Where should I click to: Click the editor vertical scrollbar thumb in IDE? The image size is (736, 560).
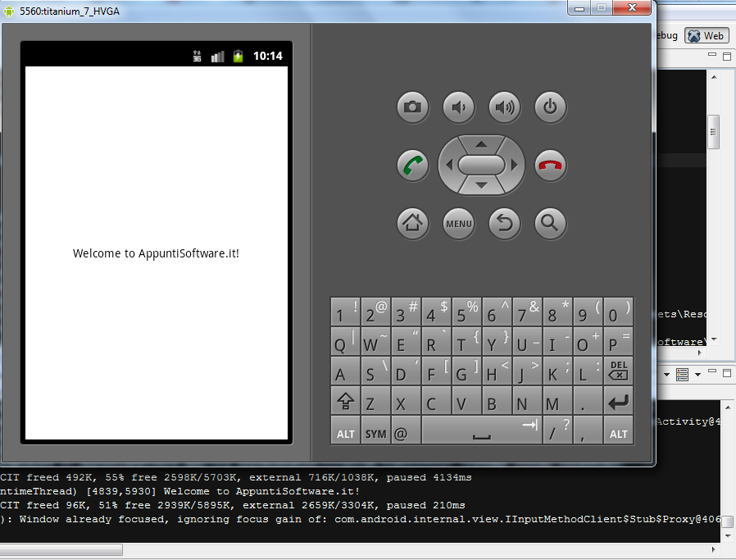coord(714,132)
